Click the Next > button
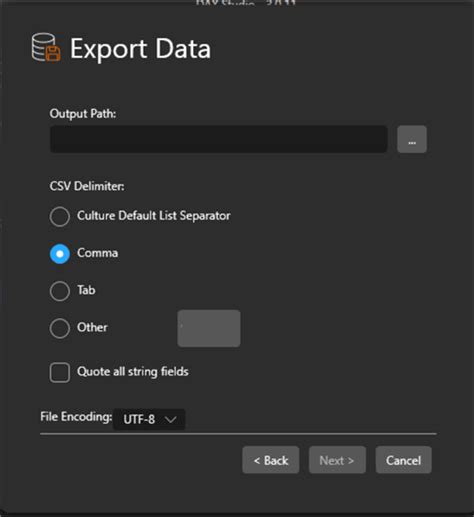 [x=337, y=460]
